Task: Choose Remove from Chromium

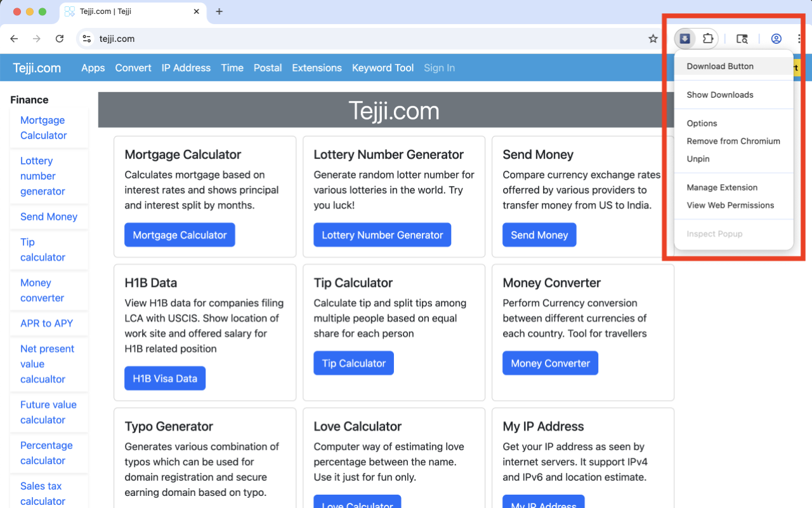Action: (734, 141)
